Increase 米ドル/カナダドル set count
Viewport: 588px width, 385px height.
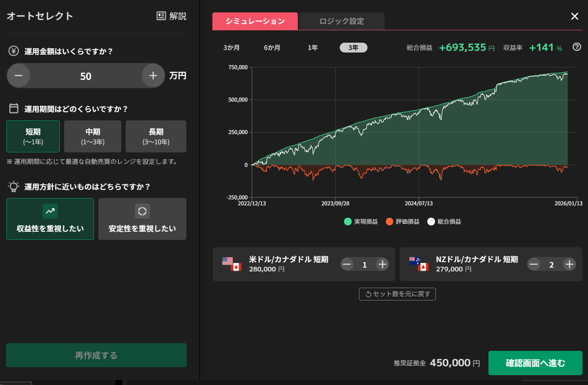click(x=382, y=265)
